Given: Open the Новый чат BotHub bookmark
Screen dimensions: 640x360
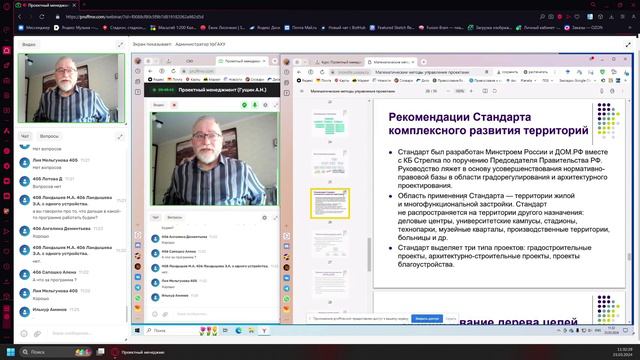Looking at the screenshot, I should (343, 28).
